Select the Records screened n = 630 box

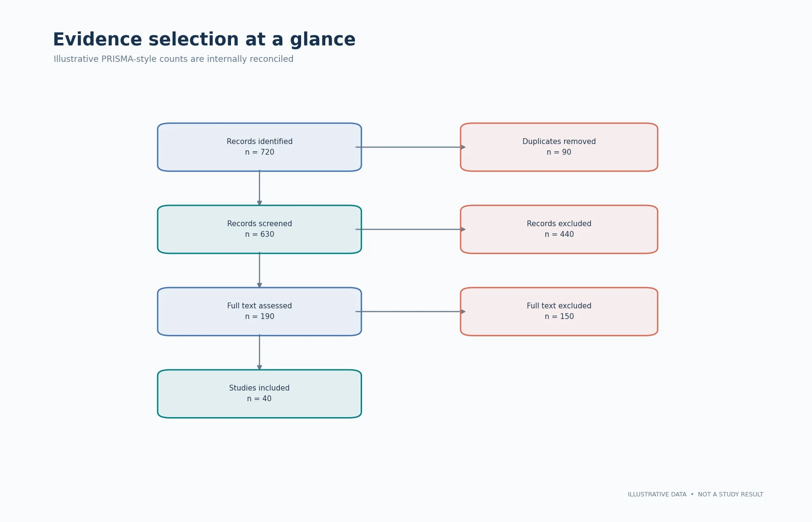(260, 229)
